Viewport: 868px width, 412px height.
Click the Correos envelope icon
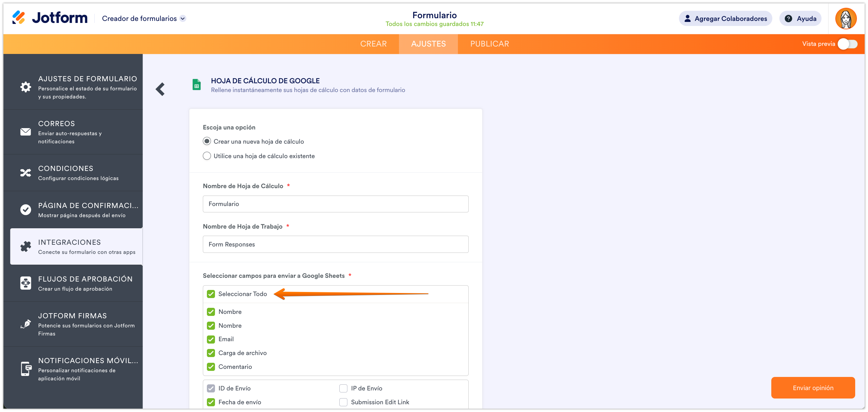[26, 132]
